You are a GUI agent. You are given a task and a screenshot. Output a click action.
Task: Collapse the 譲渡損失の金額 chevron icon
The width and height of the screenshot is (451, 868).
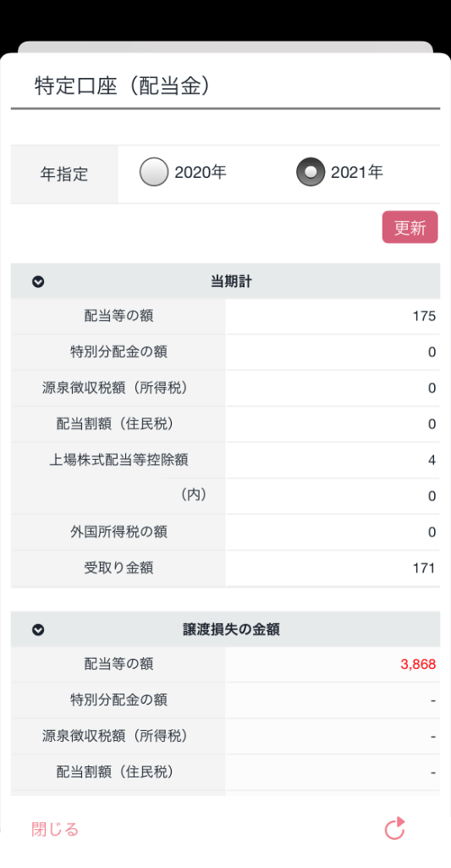pyautogui.click(x=38, y=630)
